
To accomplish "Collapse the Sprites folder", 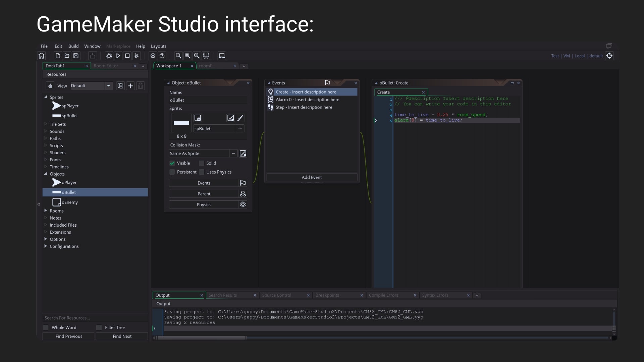I will (x=46, y=97).
